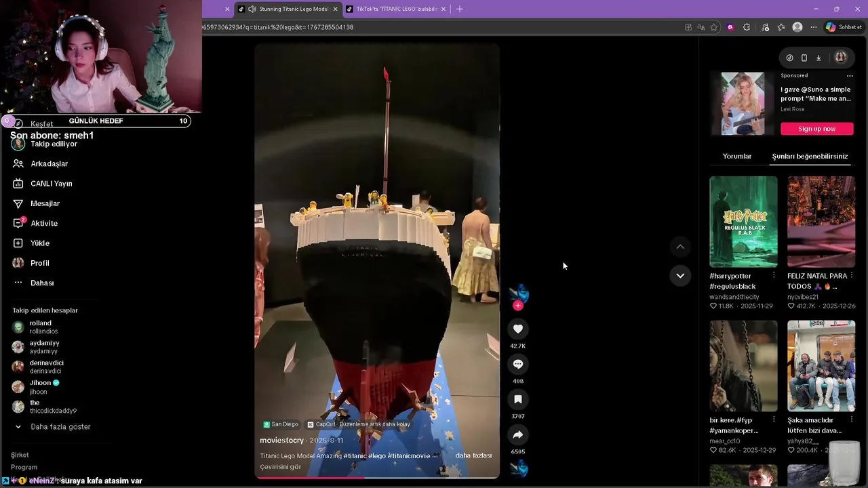The height and width of the screenshot is (488, 868).
Task: Open bir kere #fyp swing video thumbnail
Action: [743, 366]
